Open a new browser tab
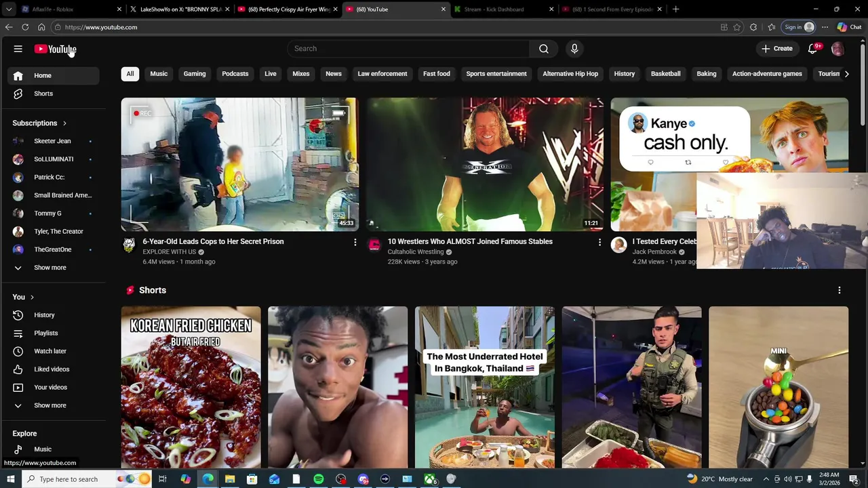This screenshot has height=488, width=868. pos(675,9)
